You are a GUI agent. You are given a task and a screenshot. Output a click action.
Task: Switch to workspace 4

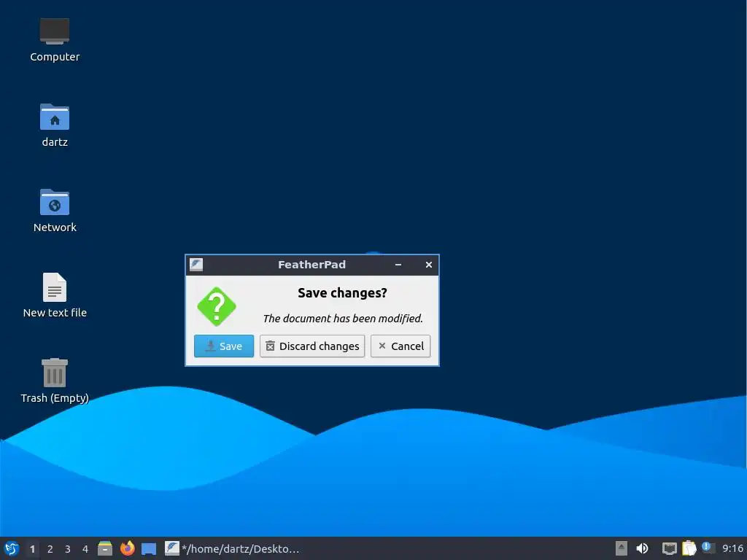point(85,549)
